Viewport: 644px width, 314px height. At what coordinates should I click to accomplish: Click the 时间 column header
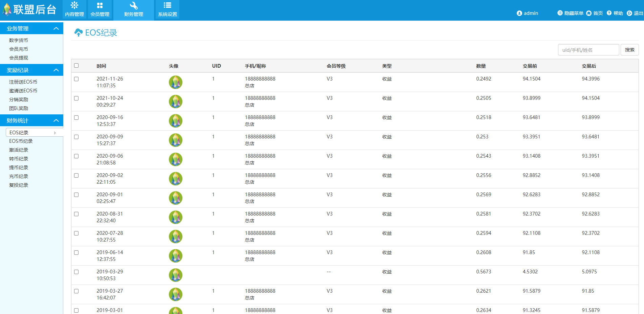coord(101,66)
